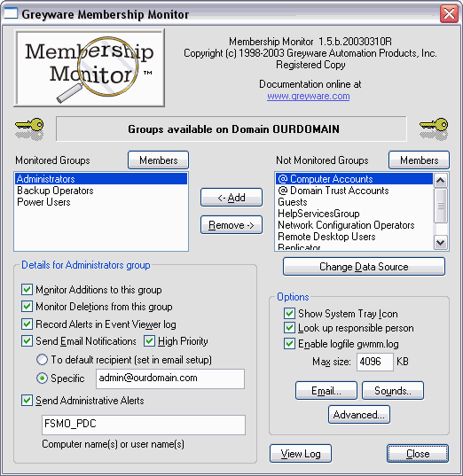The image size is (463, 476).
Task: Toggle Monitor Deletions from this group
Action: (27, 307)
